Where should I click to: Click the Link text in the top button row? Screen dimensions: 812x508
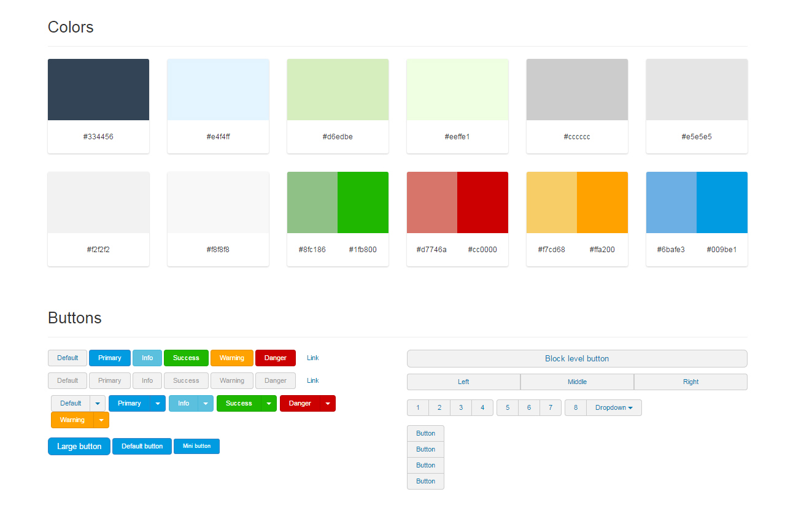point(313,358)
